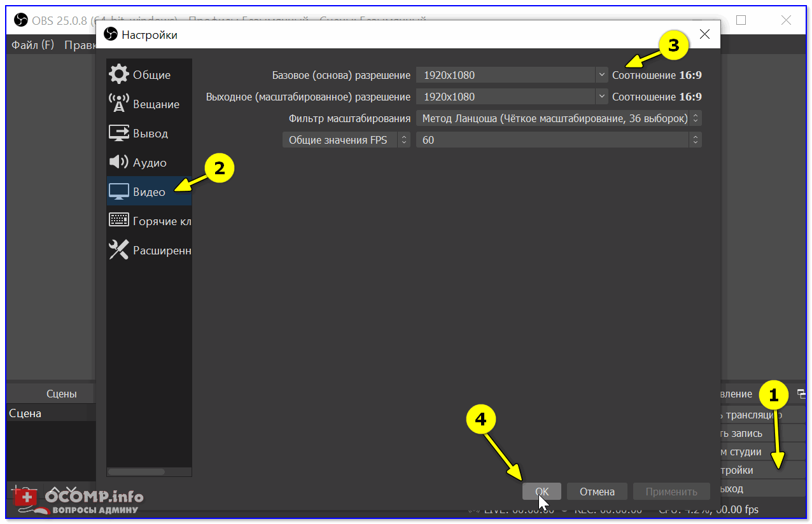Close the Настройки settings dialog
The height and width of the screenshot is (524, 812).
[x=704, y=34]
